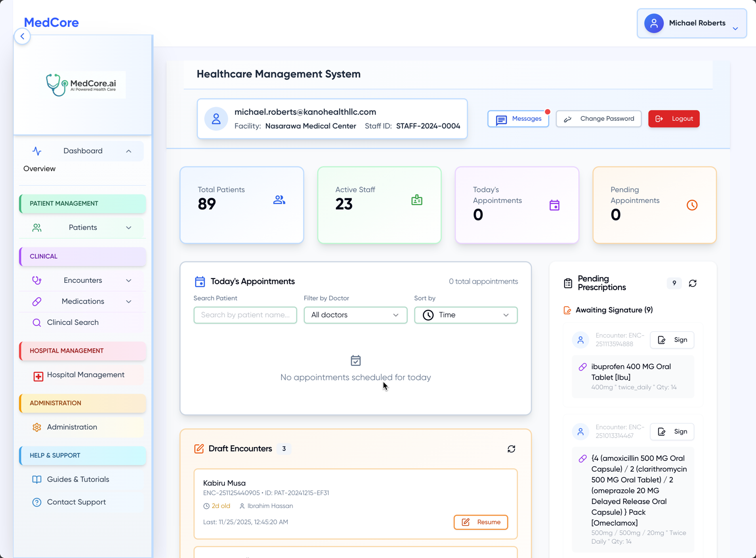Go to the Overview menu item

(x=39, y=169)
